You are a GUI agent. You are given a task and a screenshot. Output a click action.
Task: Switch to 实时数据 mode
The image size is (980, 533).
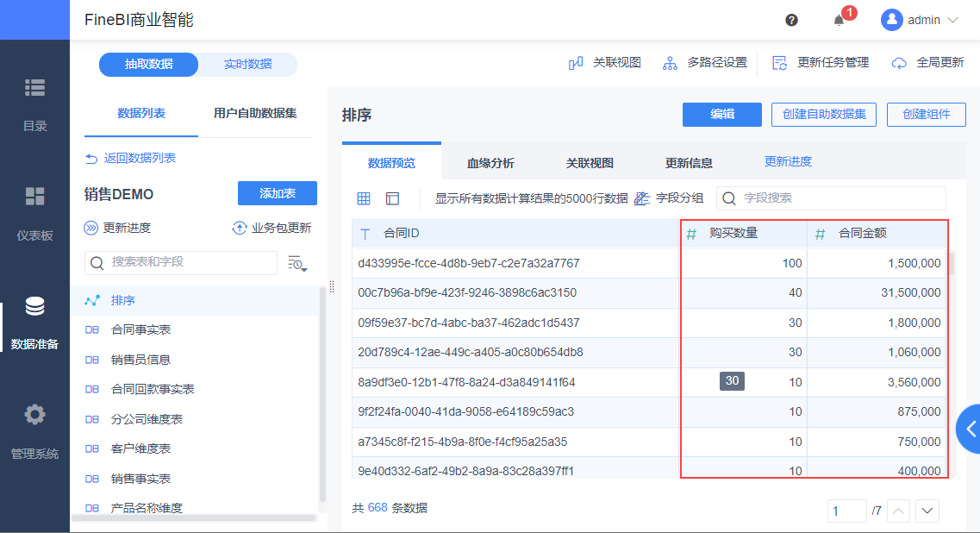(247, 65)
